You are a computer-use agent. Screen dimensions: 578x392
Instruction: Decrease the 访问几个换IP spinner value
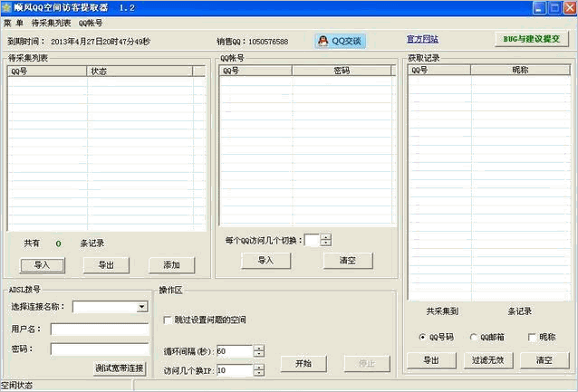pyautogui.click(x=259, y=373)
